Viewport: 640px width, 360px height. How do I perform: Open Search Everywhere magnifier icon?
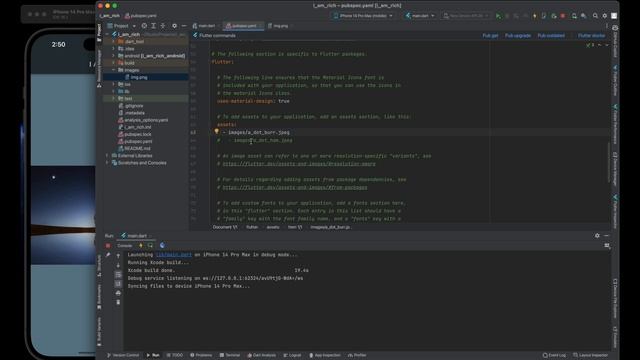[595, 16]
